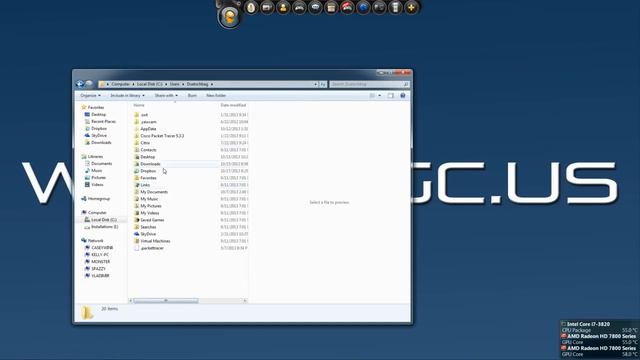Open the Share with dropdown
Viewport: 640px width, 360px height.
click(166, 96)
